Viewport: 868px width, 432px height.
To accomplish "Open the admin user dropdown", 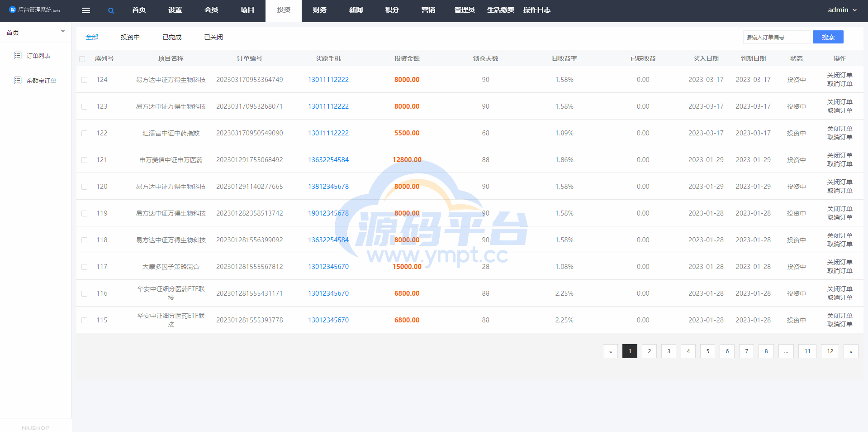I will (842, 10).
